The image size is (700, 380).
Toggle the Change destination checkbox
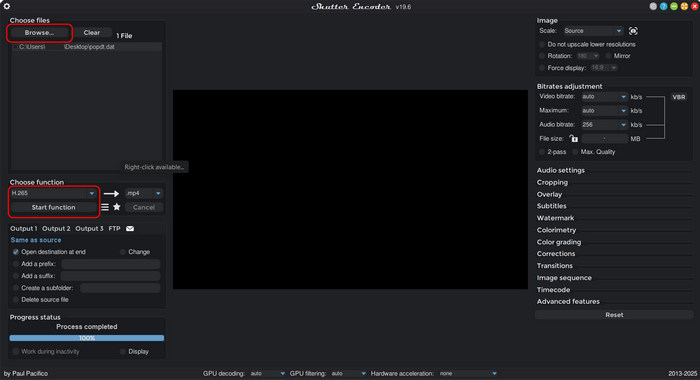[123, 252]
